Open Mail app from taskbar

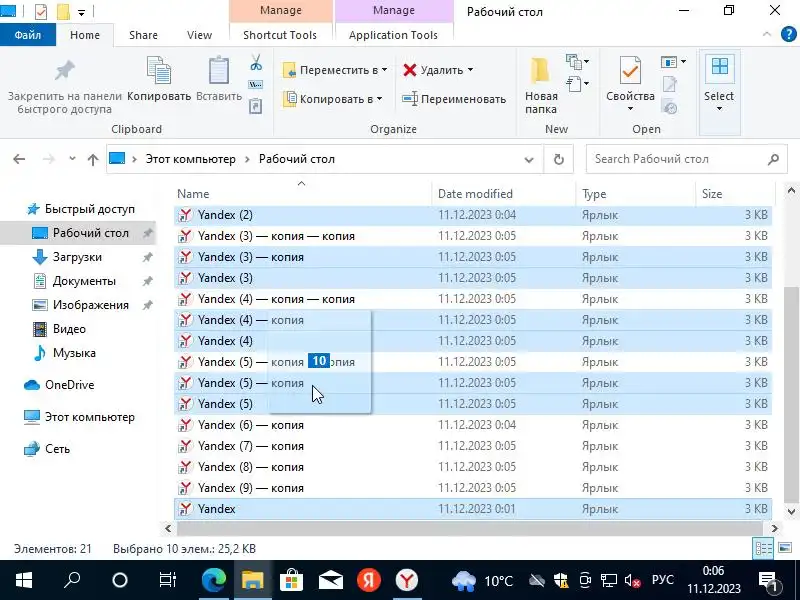tap(330, 581)
